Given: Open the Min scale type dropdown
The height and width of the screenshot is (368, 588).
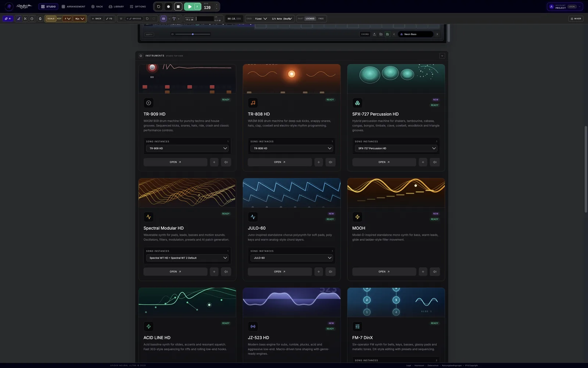Looking at the screenshot, I should (80, 18).
